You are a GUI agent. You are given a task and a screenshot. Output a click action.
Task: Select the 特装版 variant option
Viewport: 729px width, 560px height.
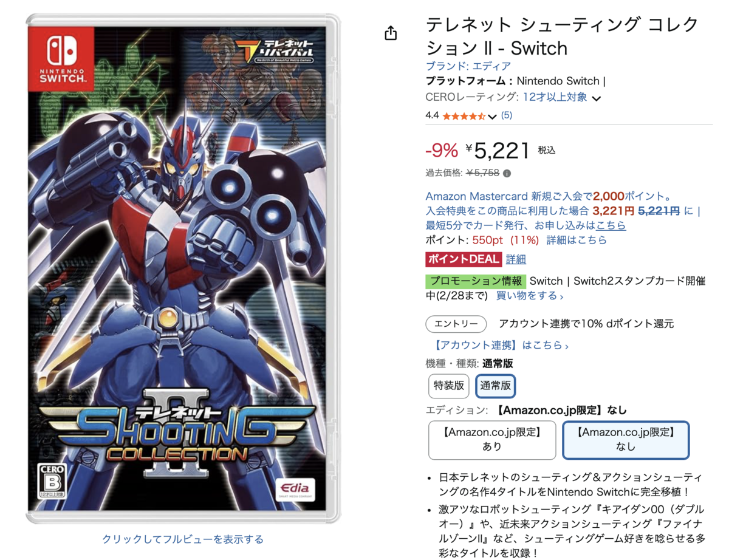point(449,385)
